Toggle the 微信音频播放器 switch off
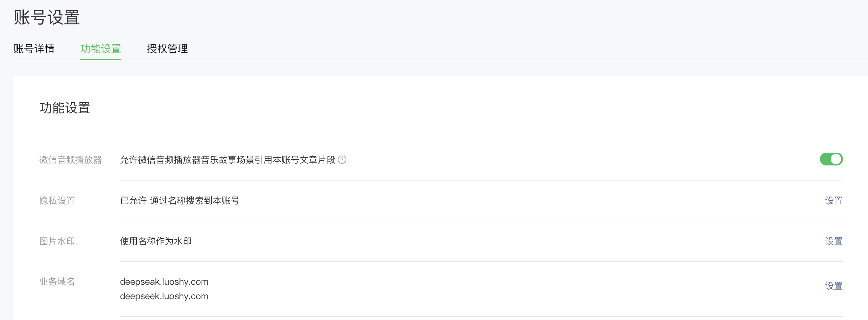Image resolution: width=868 pixels, height=320 pixels. pyautogui.click(x=831, y=159)
